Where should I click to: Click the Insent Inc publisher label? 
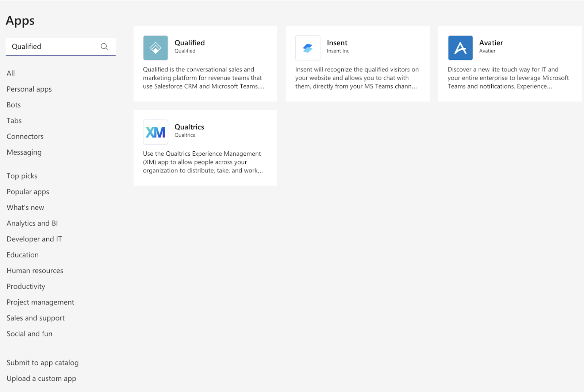(x=338, y=51)
